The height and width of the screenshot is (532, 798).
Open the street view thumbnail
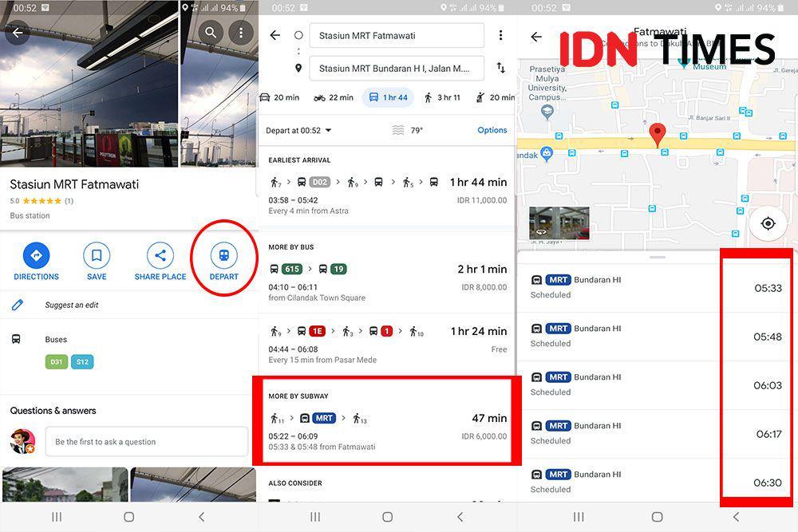559,223
